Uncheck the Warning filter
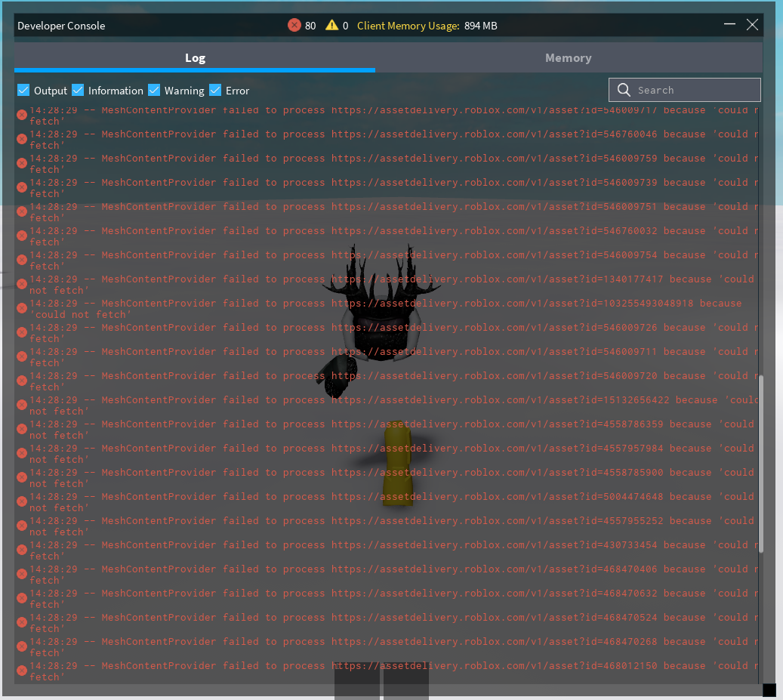Image resolution: width=783 pixels, height=700 pixels. [x=154, y=90]
